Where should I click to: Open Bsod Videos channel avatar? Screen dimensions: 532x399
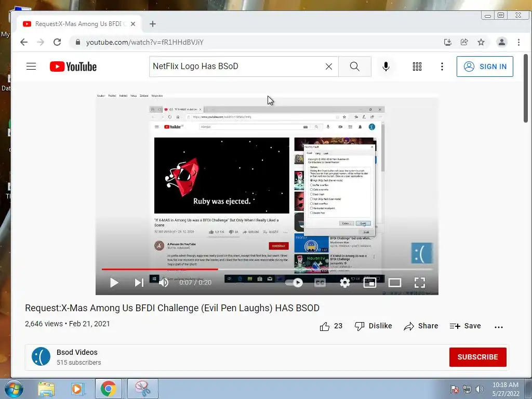(41, 356)
